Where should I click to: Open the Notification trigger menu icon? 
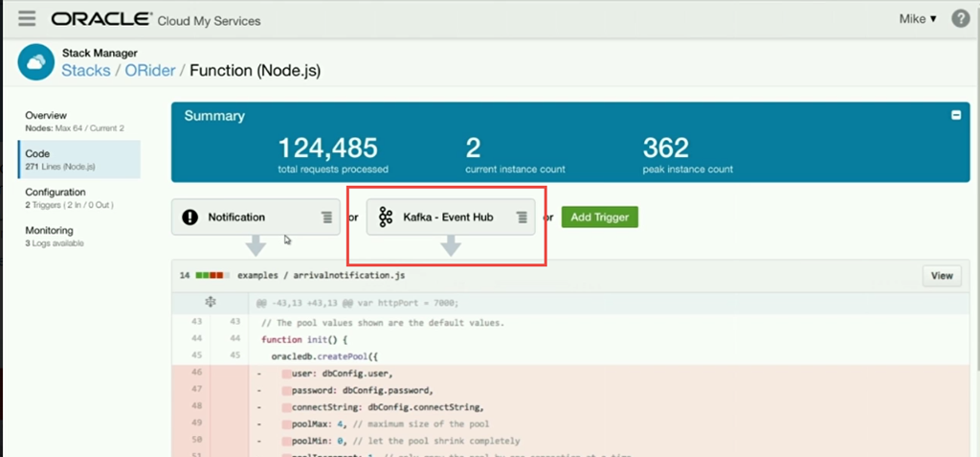click(x=327, y=217)
